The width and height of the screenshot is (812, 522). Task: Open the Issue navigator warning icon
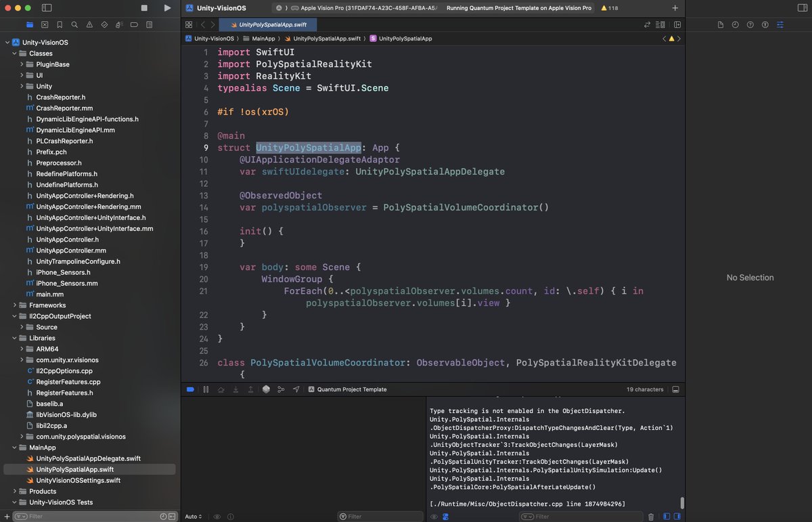pyautogui.click(x=89, y=24)
